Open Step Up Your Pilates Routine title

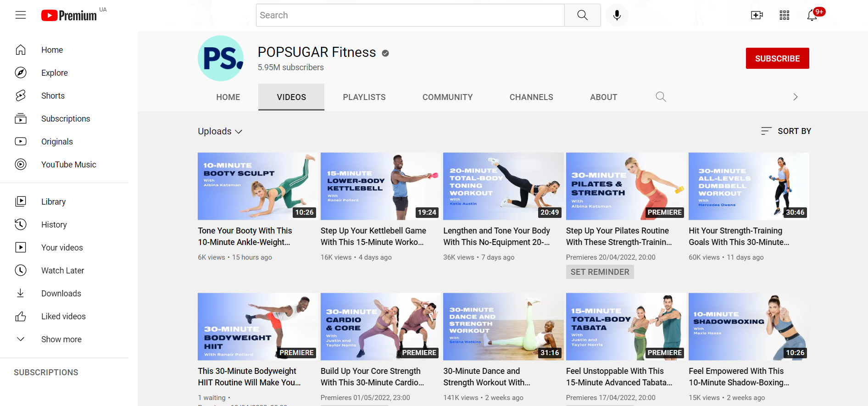(x=618, y=236)
